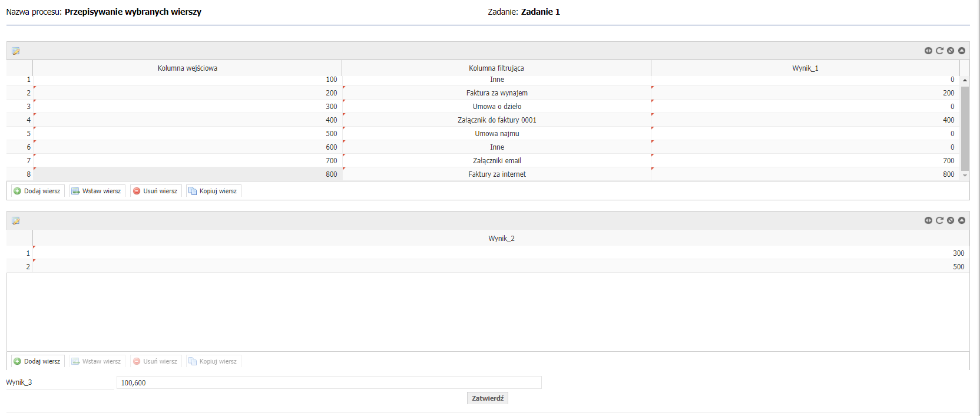The image size is (980, 416).
Task: Collapse the first table with up-arrow icon
Action: [x=962, y=51]
